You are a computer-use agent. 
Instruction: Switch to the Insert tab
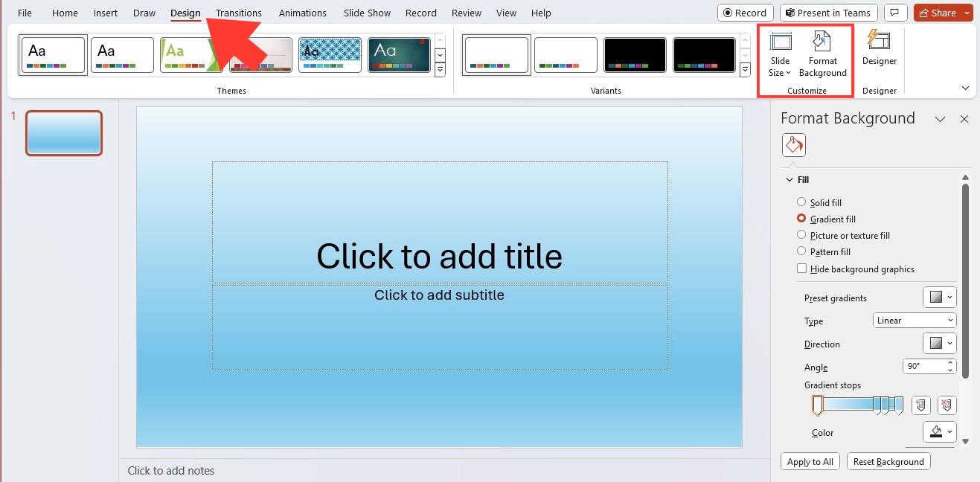tap(106, 13)
